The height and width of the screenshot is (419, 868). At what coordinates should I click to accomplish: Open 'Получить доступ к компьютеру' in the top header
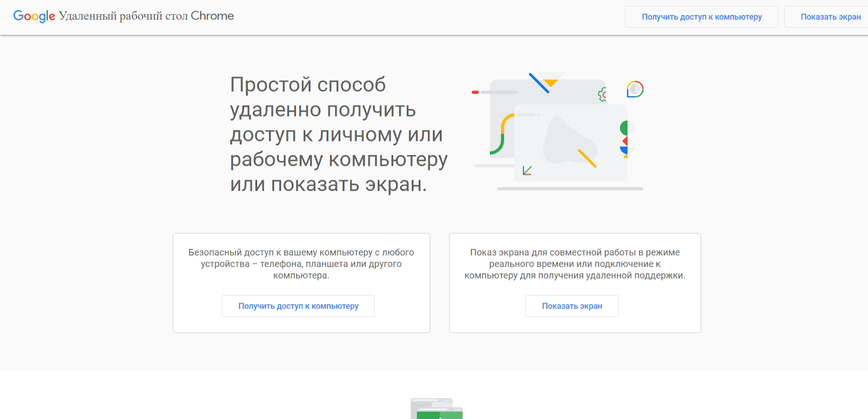[701, 17]
